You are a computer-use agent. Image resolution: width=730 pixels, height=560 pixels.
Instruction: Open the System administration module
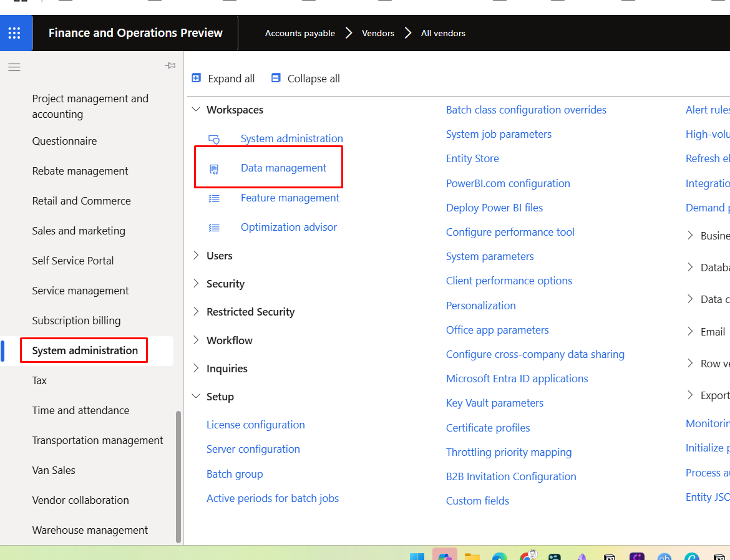(x=85, y=350)
